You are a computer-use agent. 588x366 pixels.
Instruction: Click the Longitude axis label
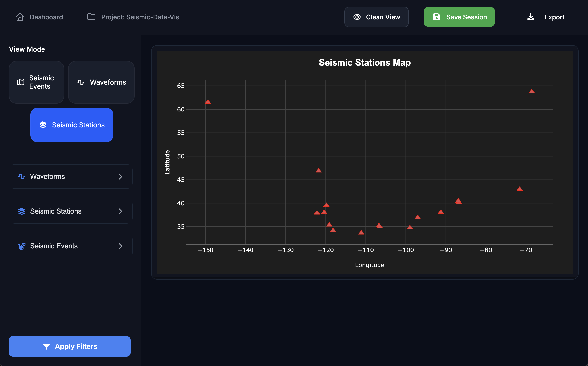(x=370, y=265)
